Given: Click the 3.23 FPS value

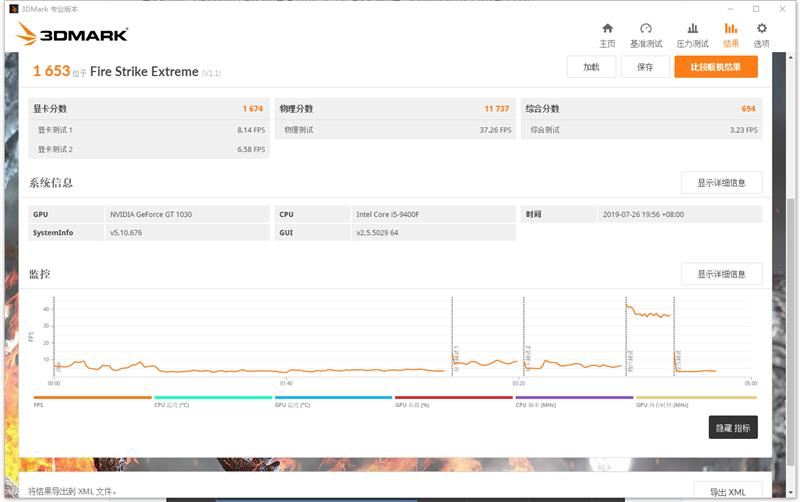Looking at the screenshot, I should [x=743, y=130].
